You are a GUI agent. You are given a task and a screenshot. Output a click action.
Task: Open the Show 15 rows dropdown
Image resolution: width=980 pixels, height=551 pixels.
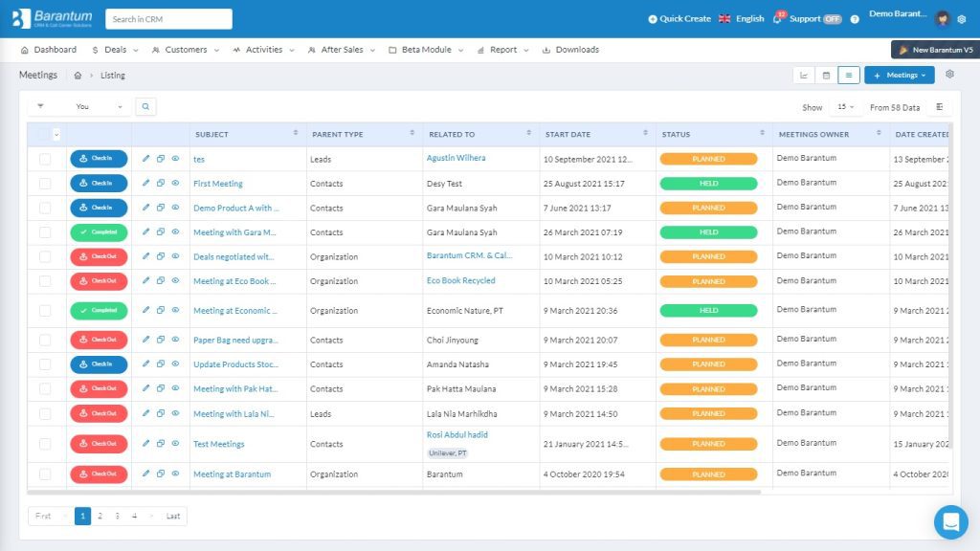point(846,107)
